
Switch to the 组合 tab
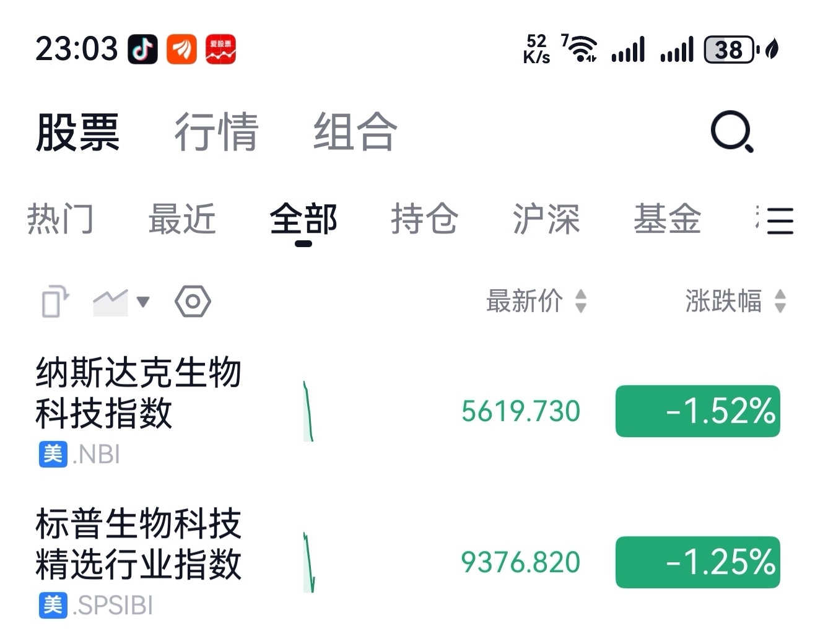pyautogui.click(x=355, y=132)
